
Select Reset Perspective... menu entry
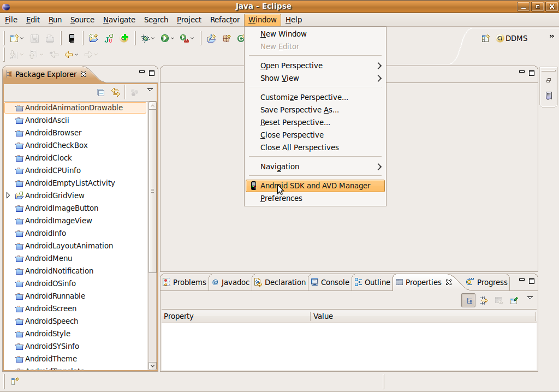click(x=315, y=122)
